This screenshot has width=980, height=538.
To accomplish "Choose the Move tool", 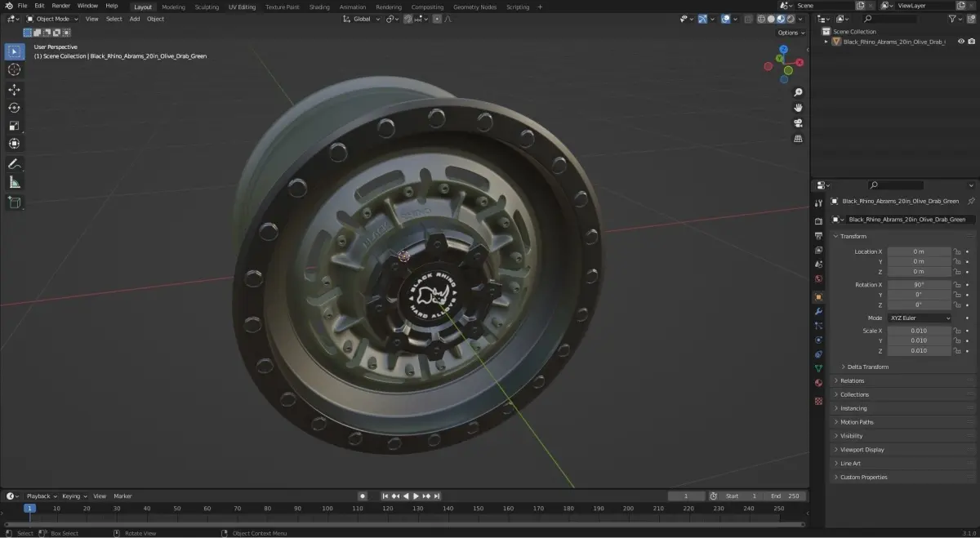I will click(x=14, y=90).
